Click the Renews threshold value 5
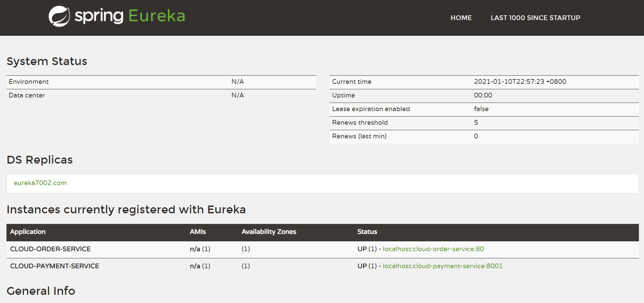Viewport: 644px width, 303px height. (x=476, y=123)
